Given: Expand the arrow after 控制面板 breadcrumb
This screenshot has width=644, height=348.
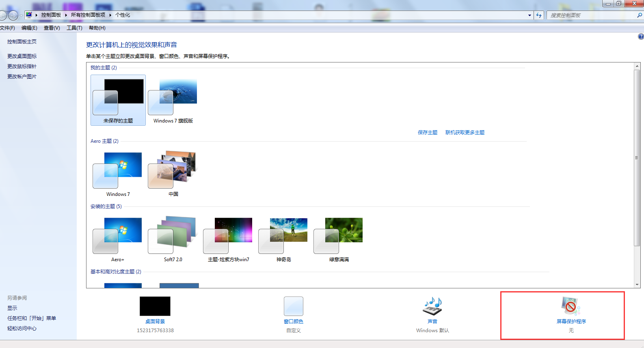Looking at the screenshot, I should click(x=66, y=15).
